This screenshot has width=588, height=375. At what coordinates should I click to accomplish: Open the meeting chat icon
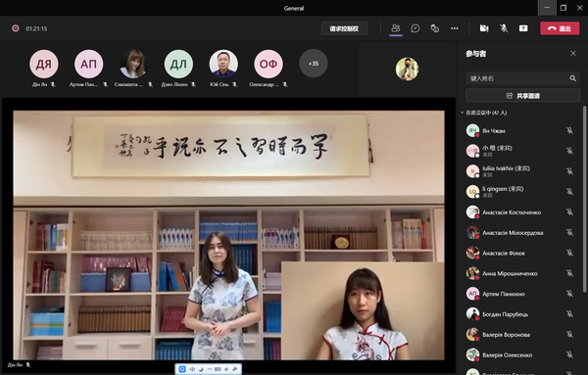tap(416, 28)
